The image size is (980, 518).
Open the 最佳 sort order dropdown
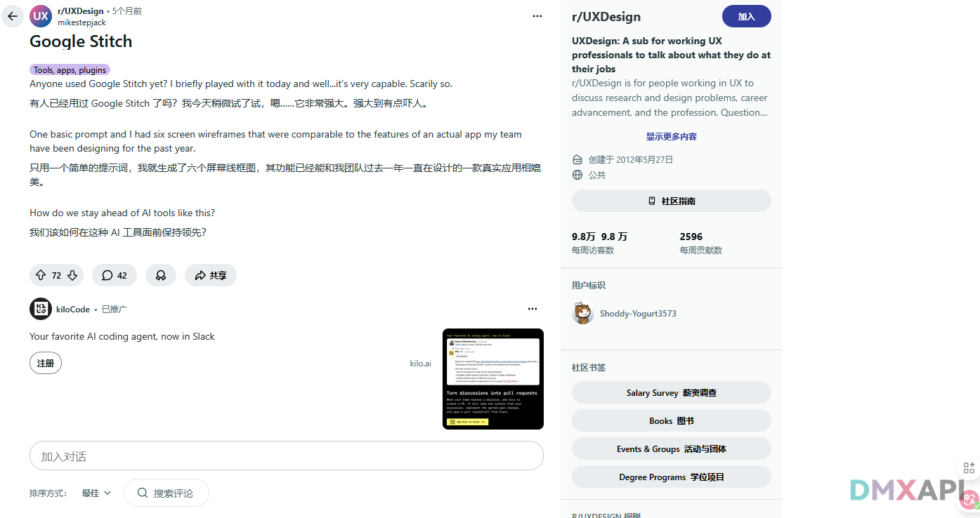96,493
